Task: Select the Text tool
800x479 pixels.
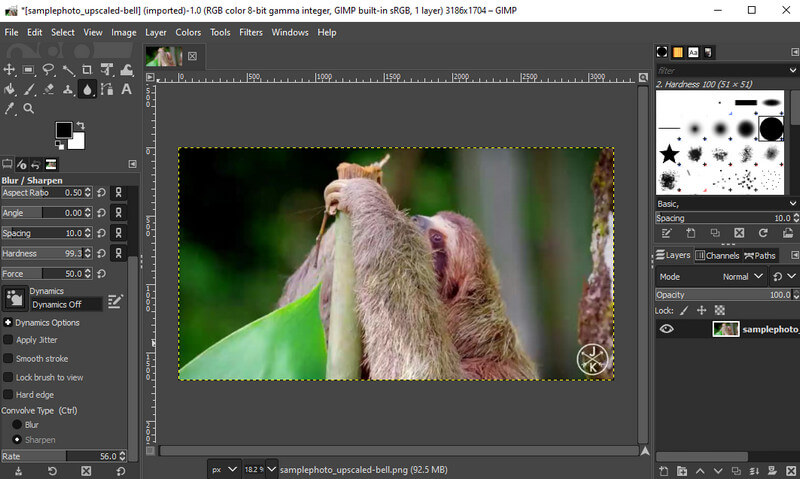Action: (x=126, y=89)
